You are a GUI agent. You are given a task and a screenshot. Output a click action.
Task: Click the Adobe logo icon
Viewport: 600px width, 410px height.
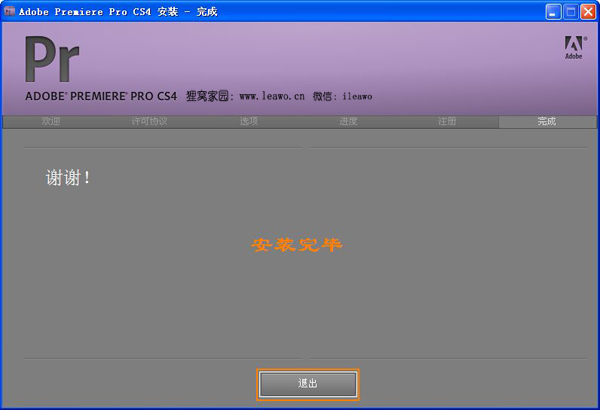click(574, 47)
